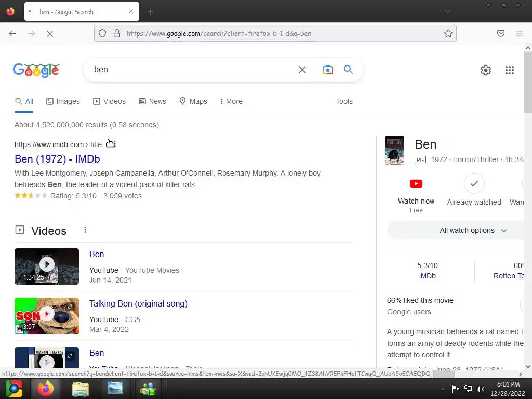Click the browser back arrow
The width and height of the screenshot is (532, 399).
tap(12, 33)
